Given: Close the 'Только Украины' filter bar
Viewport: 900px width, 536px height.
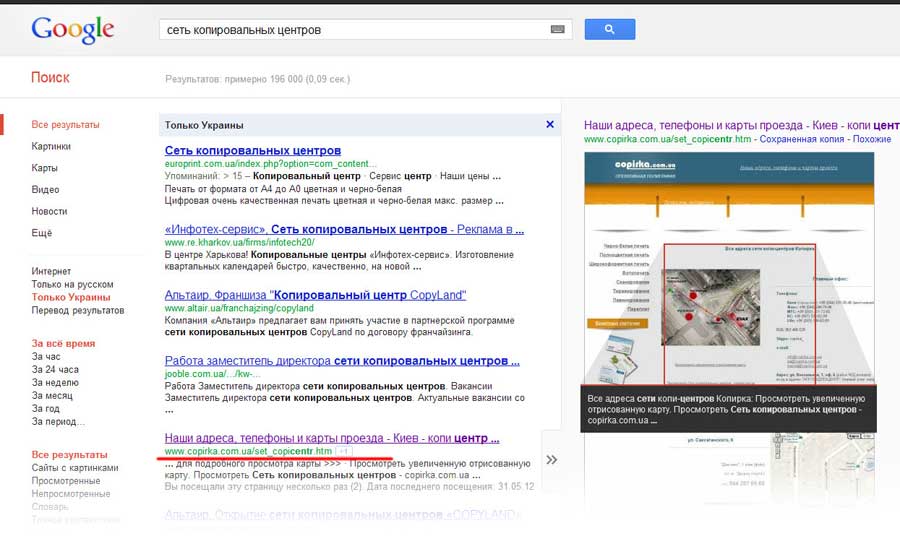Looking at the screenshot, I should [550, 124].
